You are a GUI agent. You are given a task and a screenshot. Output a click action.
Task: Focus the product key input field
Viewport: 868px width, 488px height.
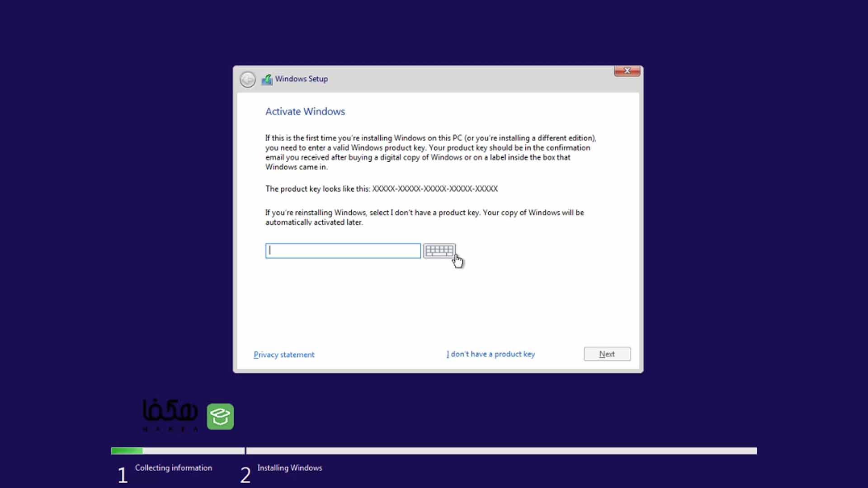(343, 251)
